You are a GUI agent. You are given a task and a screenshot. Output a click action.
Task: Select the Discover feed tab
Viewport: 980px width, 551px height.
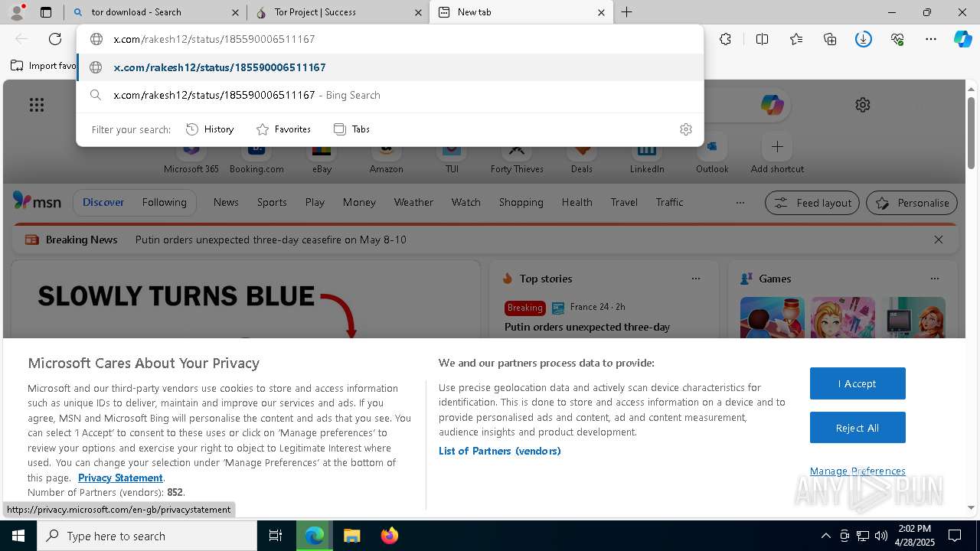(103, 202)
